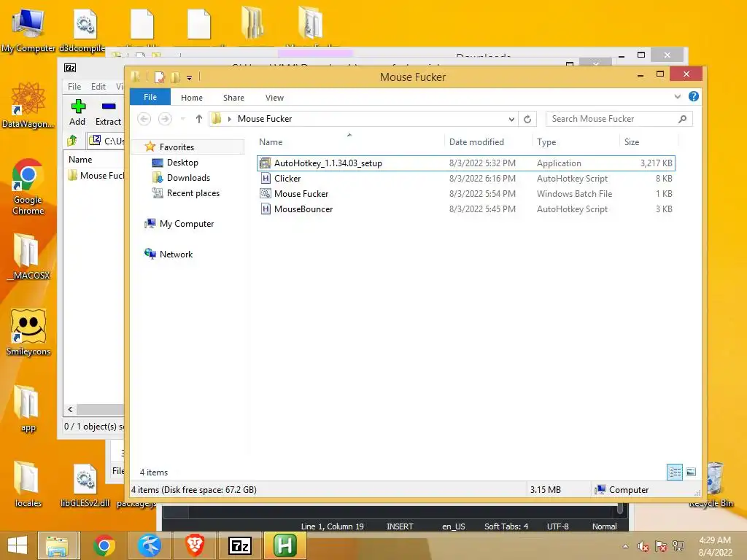Click New folder icon in quick access toolbar
This screenshot has height=560, width=747.
(175, 77)
